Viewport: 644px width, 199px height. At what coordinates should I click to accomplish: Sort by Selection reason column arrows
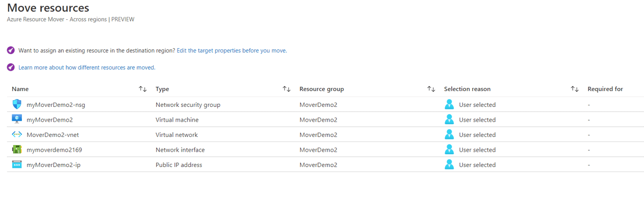pyautogui.click(x=575, y=89)
